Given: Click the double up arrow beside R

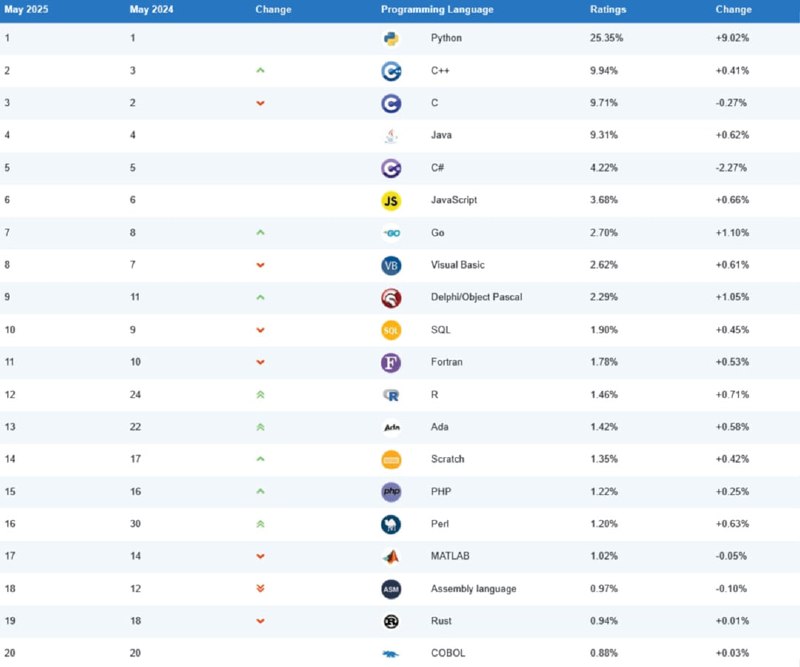Looking at the screenshot, I should tap(260, 394).
